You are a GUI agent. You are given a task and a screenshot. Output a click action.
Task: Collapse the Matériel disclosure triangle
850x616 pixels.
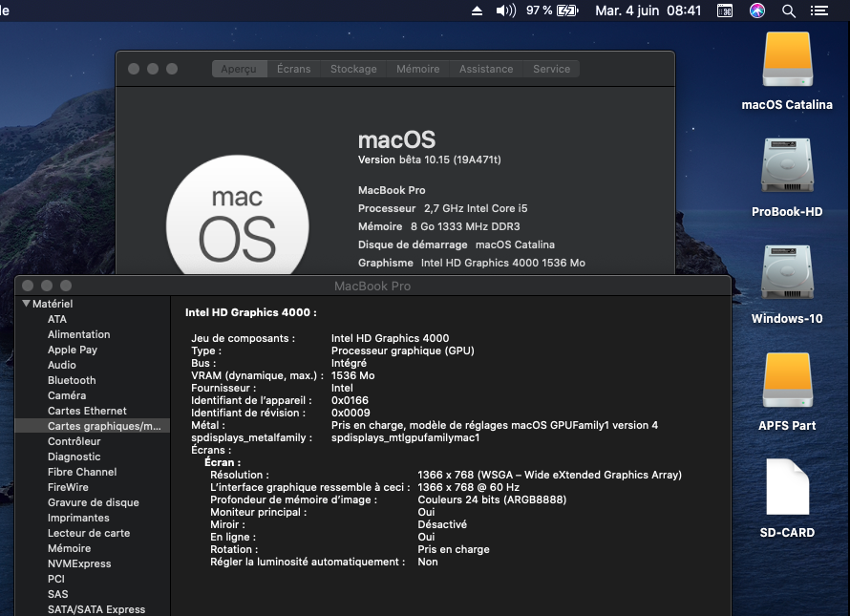click(26, 304)
